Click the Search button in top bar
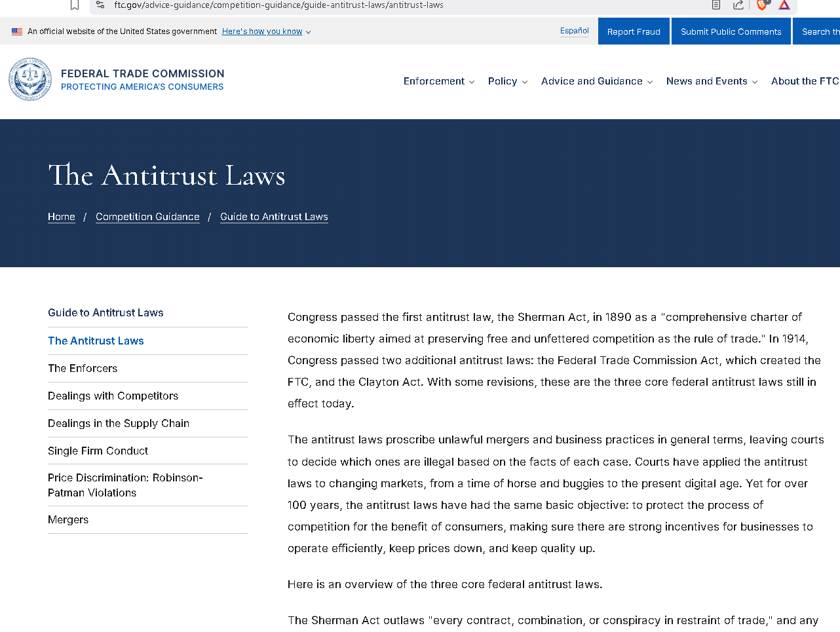Screen dimensions: 840x632 point(817,31)
